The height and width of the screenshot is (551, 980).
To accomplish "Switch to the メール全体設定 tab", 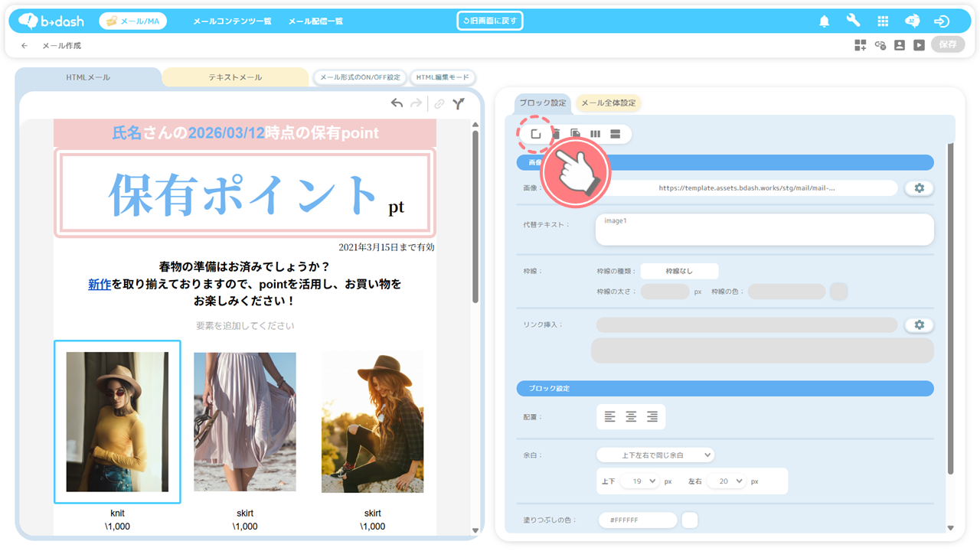I will point(608,103).
